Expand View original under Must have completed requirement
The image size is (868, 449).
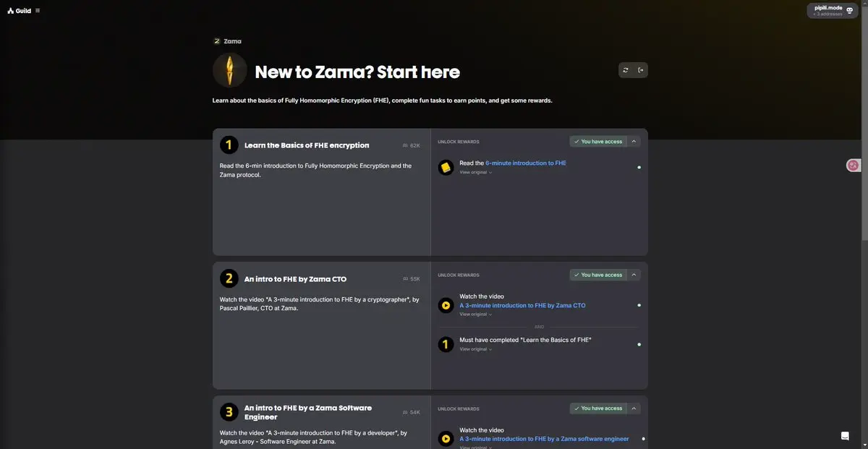click(x=476, y=349)
